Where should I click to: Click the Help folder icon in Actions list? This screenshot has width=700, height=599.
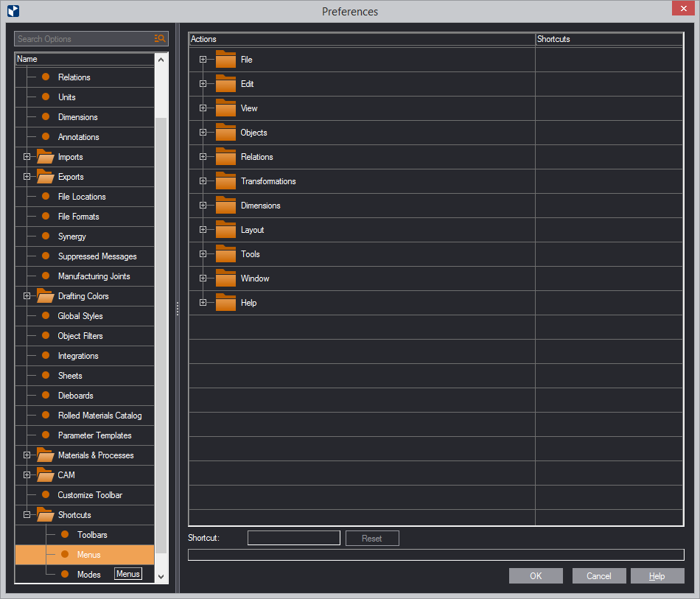[x=225, y=302]
